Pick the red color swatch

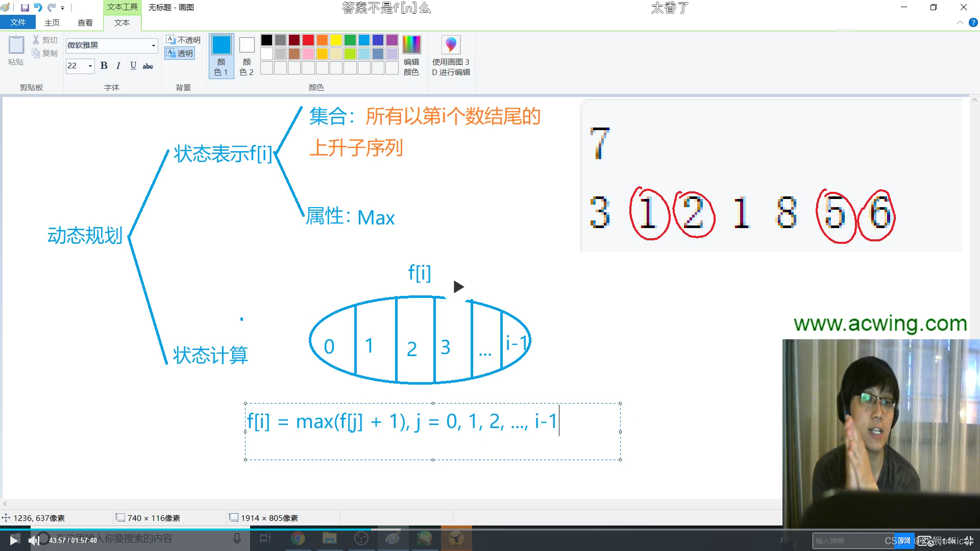point(308,40)
